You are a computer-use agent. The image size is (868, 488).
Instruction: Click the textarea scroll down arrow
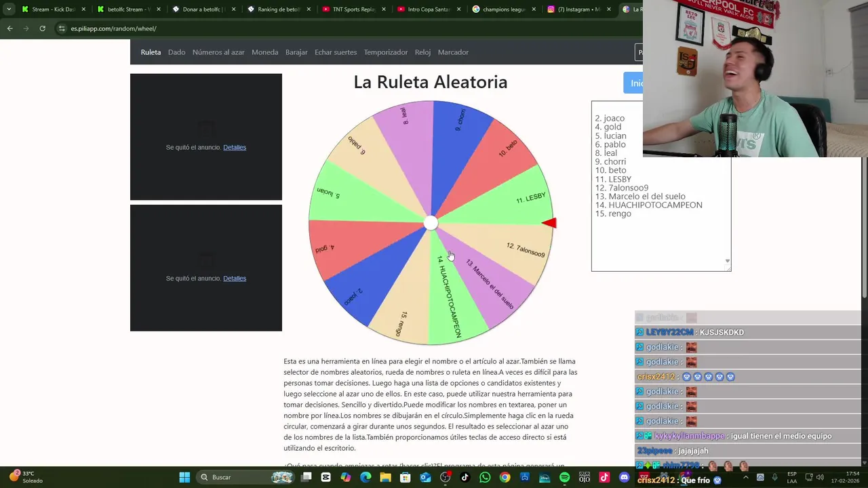click(727, 262)
